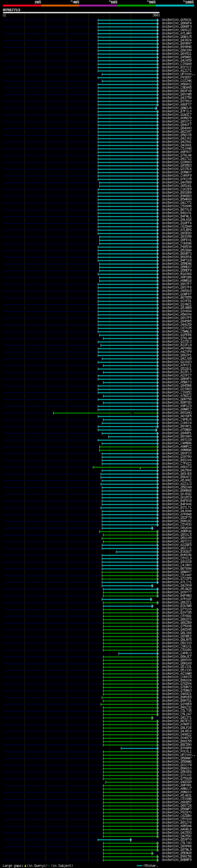
Task: Click the query name AV567713
Action: (11, 10)
